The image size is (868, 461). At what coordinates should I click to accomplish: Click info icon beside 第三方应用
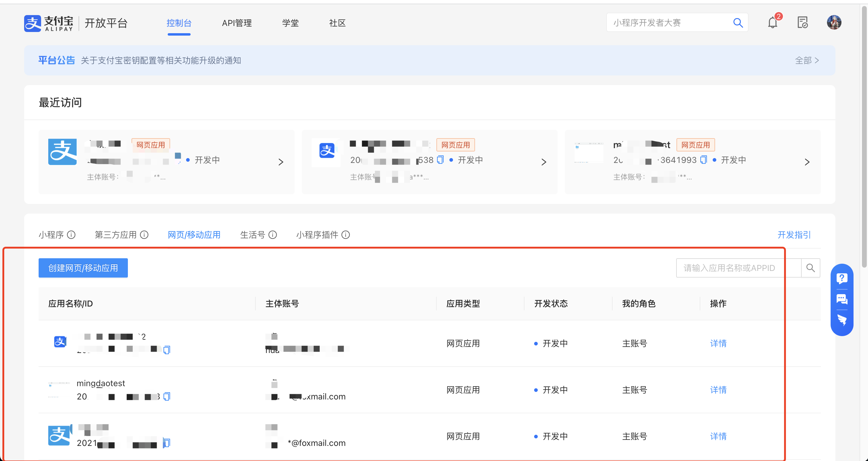(x=144, y=234)
